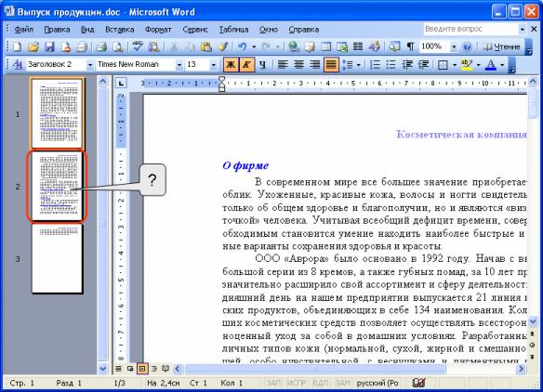Screen dimensions: 543x392
Task: Expand the Times New Roman font dropdown
Action: click(x=179, y=65)
